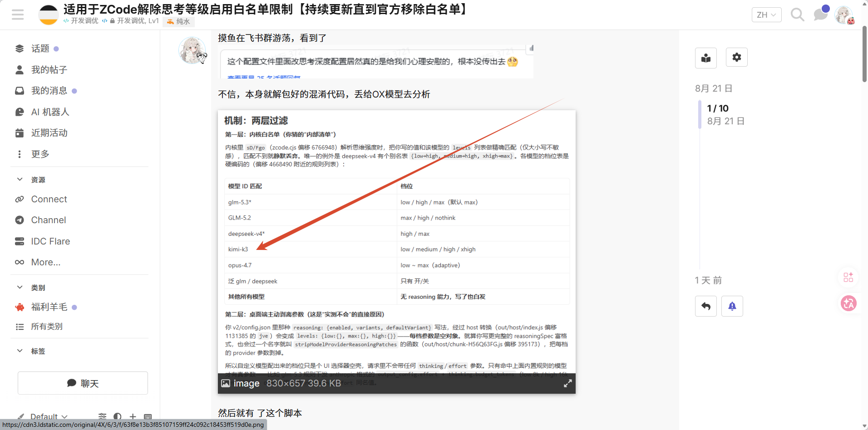Image resolution: width=868 pixels, height=430 pixels.
Task: Collapse the 类别 sidebar section
Action: click(20, 288)
